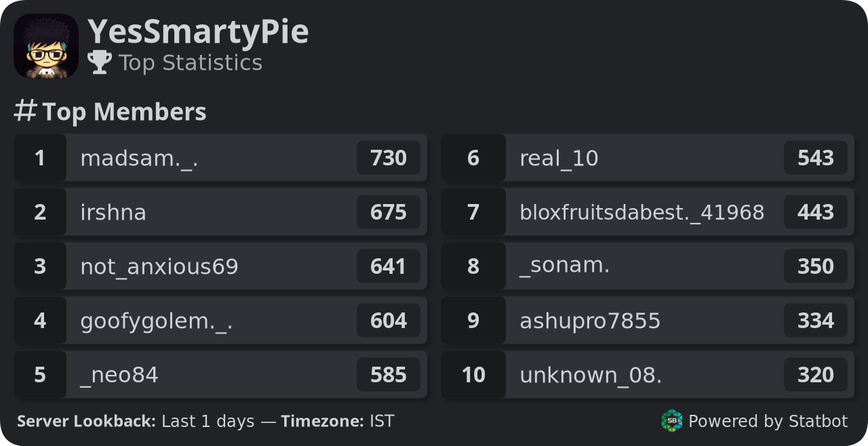Click rank 10 number badge
The image size is (868, 446).
[x=473, y=375]
